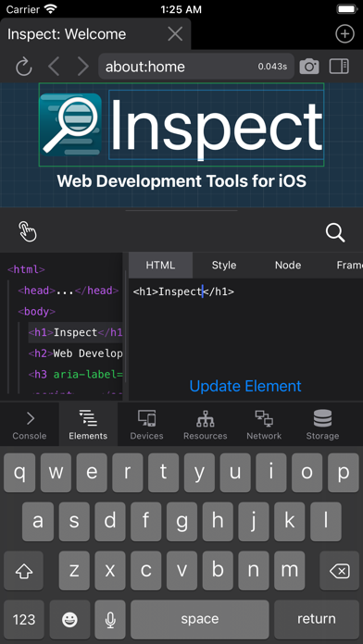
Task: Tap the microphone dictation key
Action: 110,619
